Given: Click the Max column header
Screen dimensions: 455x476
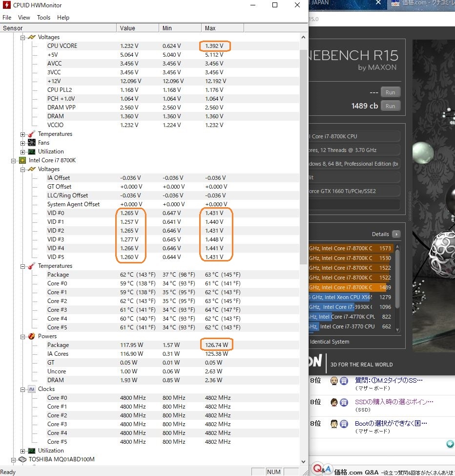Looking at the screenshot, I should (x=223, y=28).
